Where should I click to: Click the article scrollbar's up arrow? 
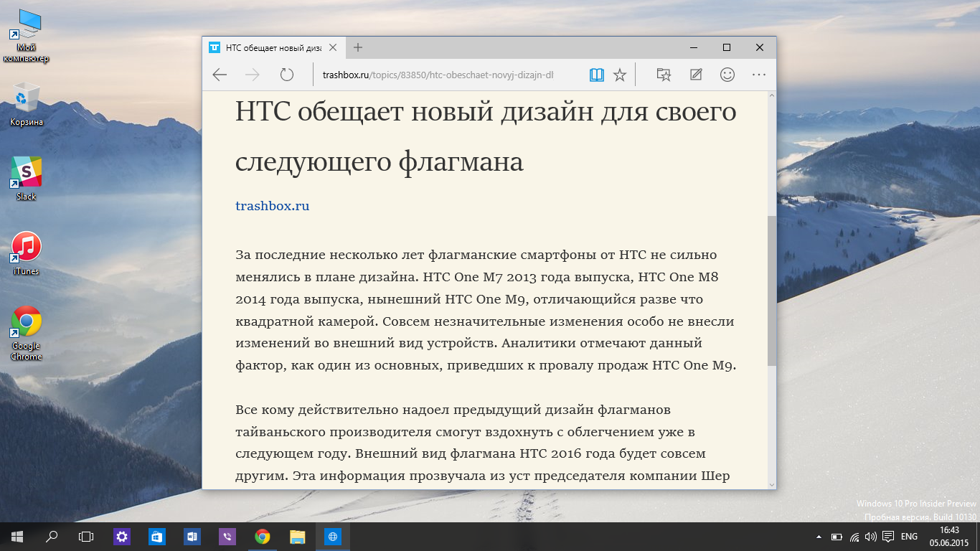tap(772, 95)
